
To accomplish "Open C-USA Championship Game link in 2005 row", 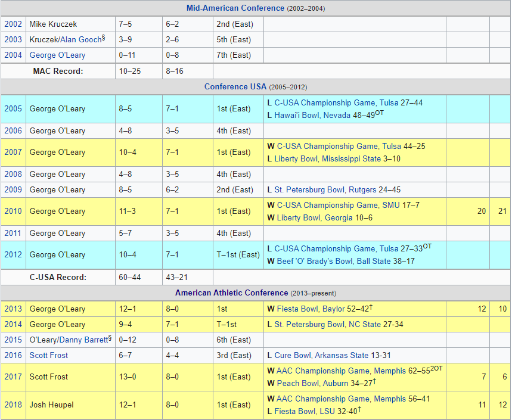I will (325, 103).
